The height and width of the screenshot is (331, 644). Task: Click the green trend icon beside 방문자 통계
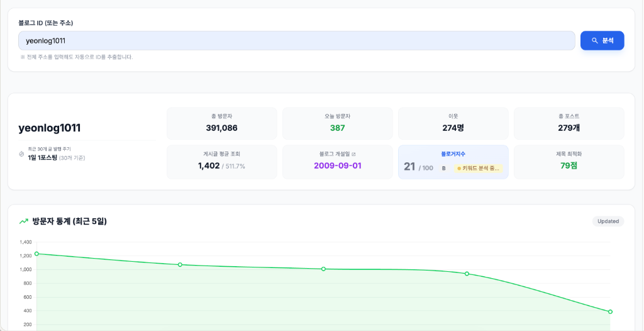tap(23, 222)
